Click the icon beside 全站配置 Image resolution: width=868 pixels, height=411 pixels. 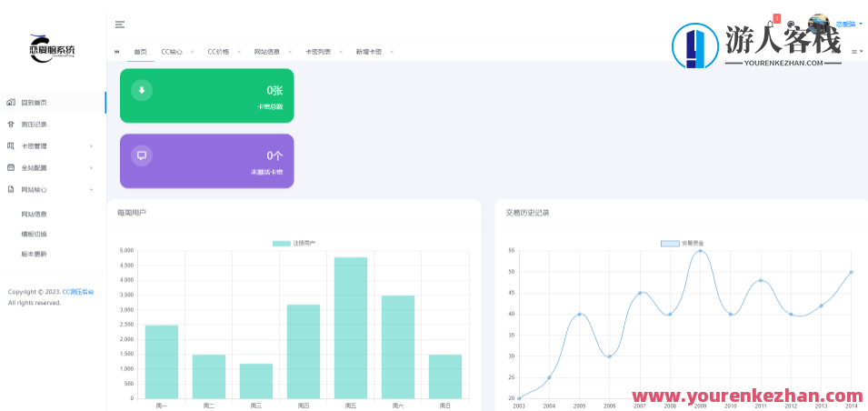tap(11, 168)
